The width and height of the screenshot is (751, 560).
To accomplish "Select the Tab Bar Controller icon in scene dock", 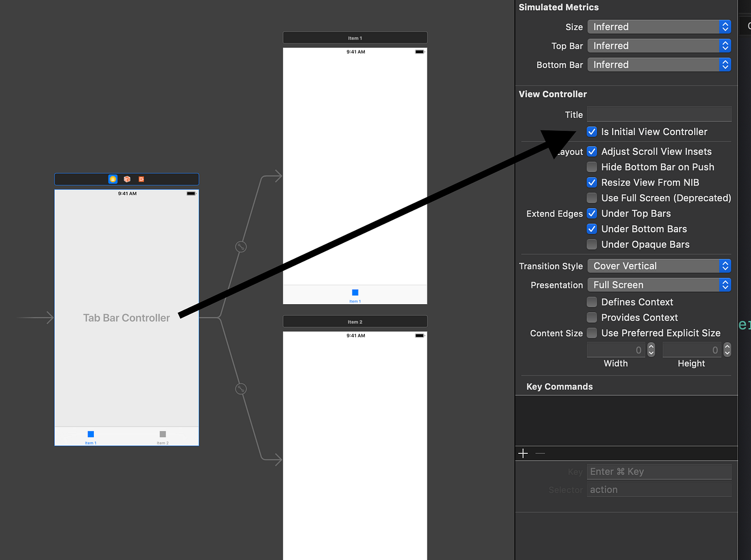I will pyautogui.click(x=113, y=179).
